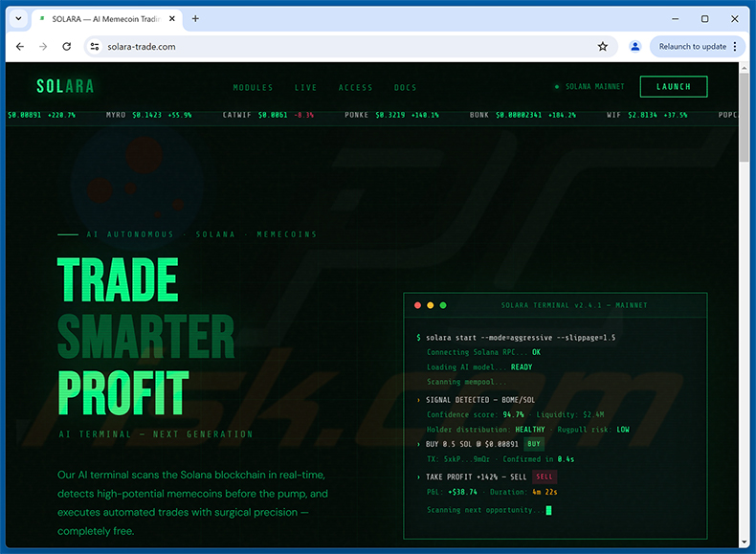The width and height of the screenshot is (756, 554).
Task: Bookmark this page with the star icon
Action: click(x=603, y=46)
